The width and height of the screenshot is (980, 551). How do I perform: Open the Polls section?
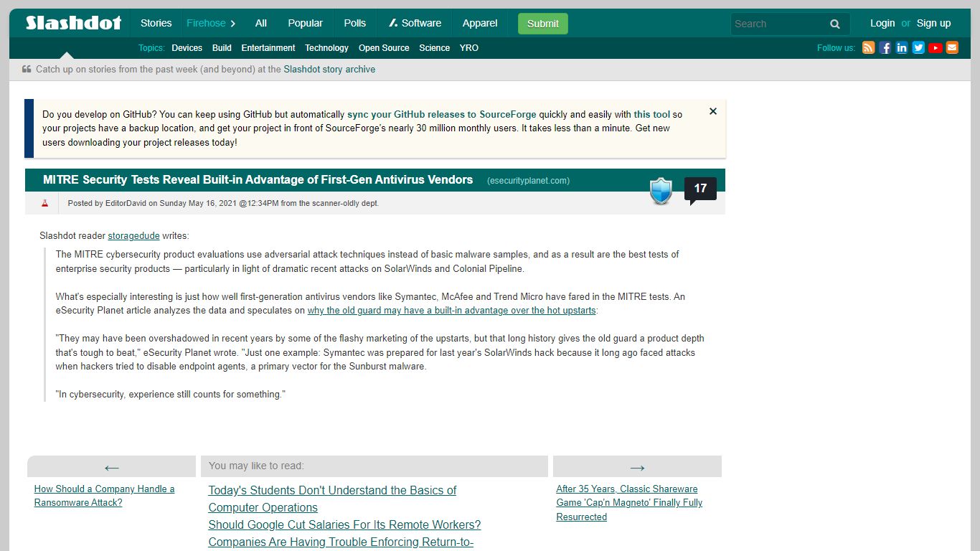point(354,23)
